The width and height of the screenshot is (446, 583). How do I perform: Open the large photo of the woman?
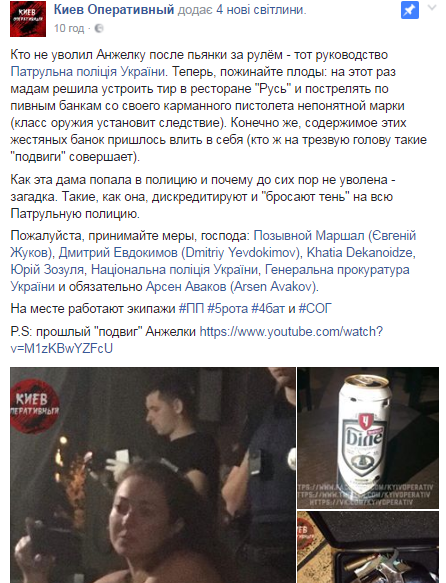click(x=153, y=475)
